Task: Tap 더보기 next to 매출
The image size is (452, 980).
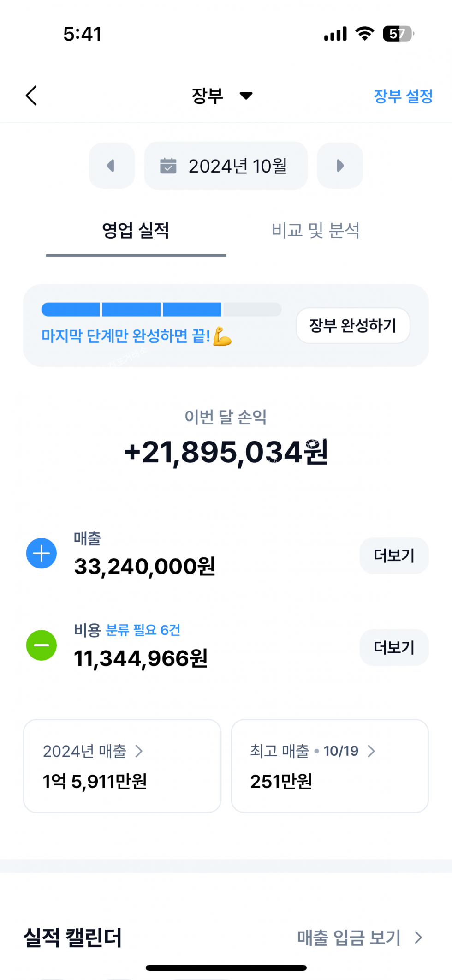Action: (394, 556)
